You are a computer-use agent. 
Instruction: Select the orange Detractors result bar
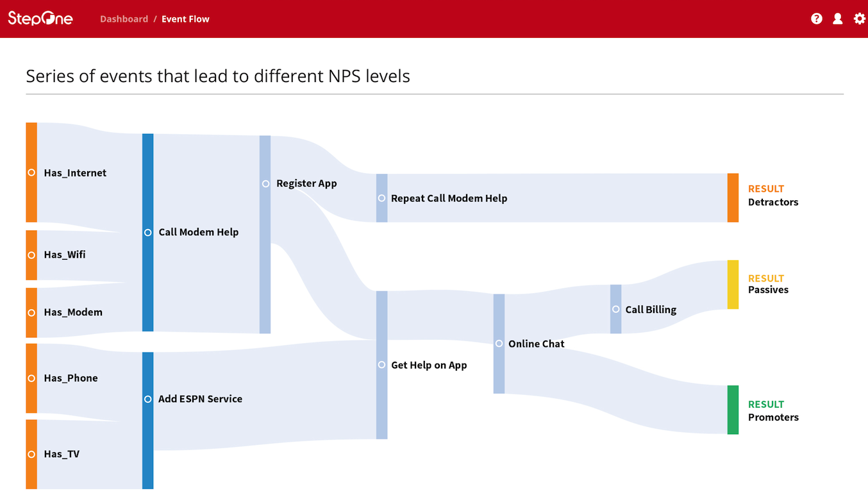coord(733,197)
